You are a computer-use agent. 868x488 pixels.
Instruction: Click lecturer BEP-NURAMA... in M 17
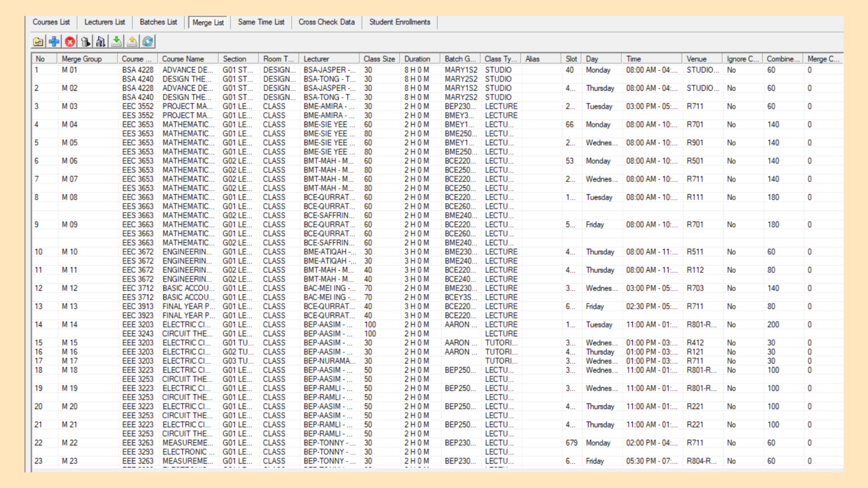330,361
